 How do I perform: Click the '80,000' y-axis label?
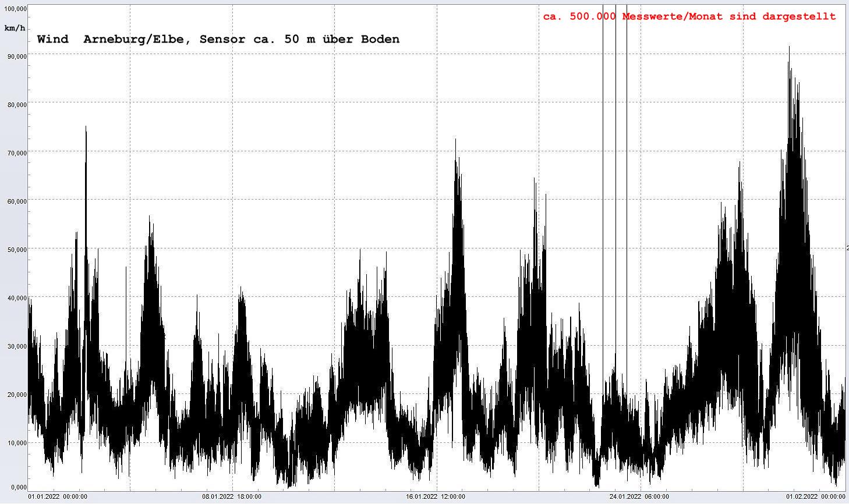click(17, 105)
